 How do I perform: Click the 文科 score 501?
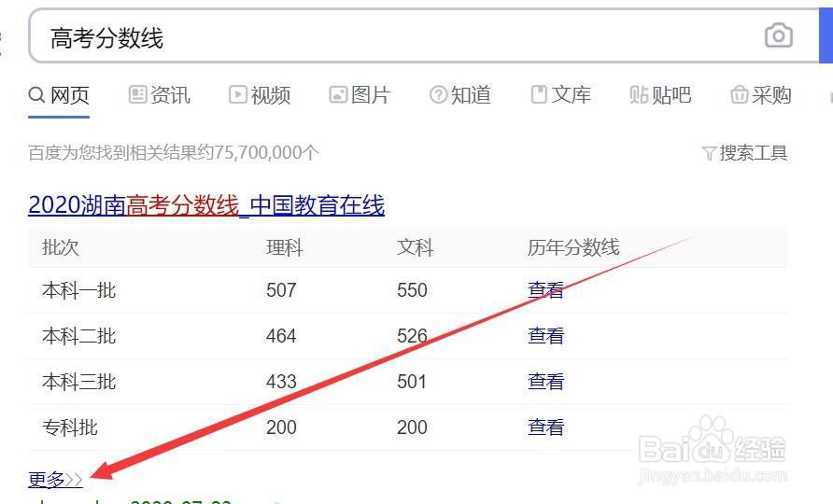point(412,382)
